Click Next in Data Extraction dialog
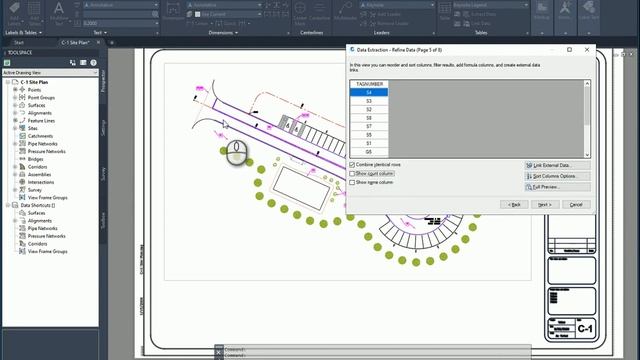Viewport: 640px width, 360px height. click(545, 204)
